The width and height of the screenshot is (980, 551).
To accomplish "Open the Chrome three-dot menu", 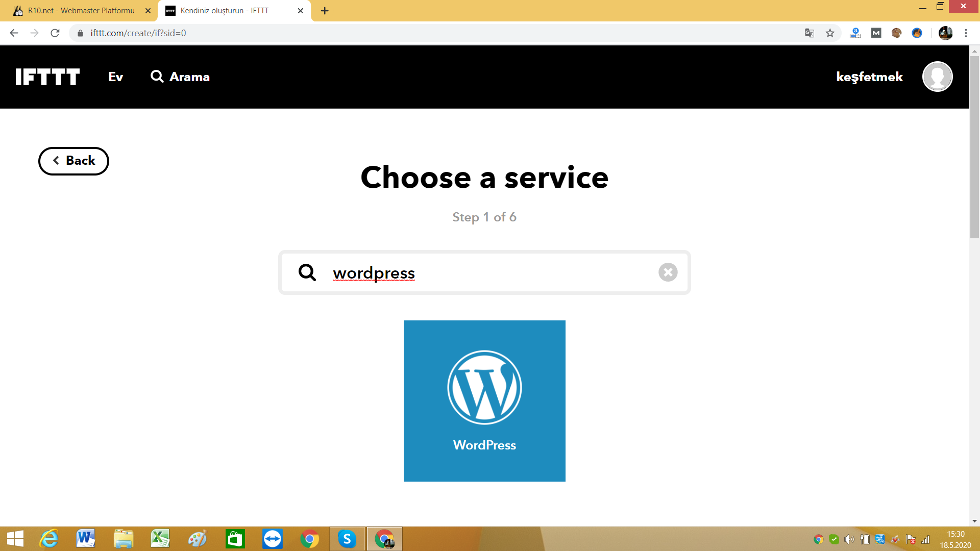I will [x=966, y=33].
